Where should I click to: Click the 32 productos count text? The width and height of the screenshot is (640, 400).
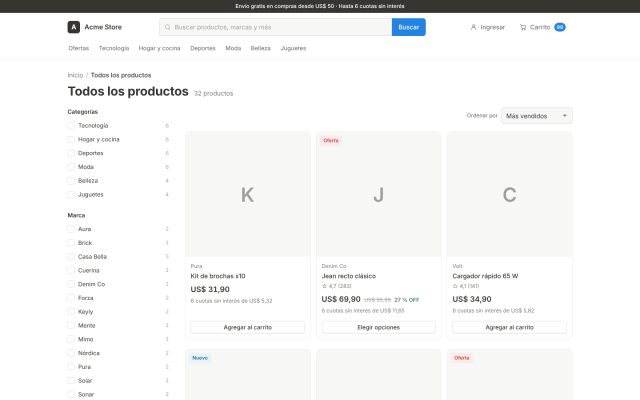(213, 93)
